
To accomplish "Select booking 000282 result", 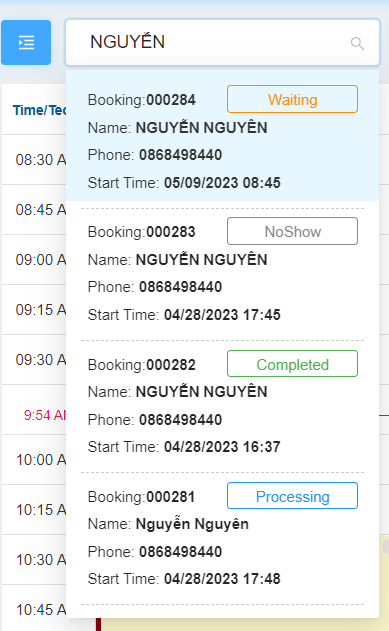I will (222, 406).
